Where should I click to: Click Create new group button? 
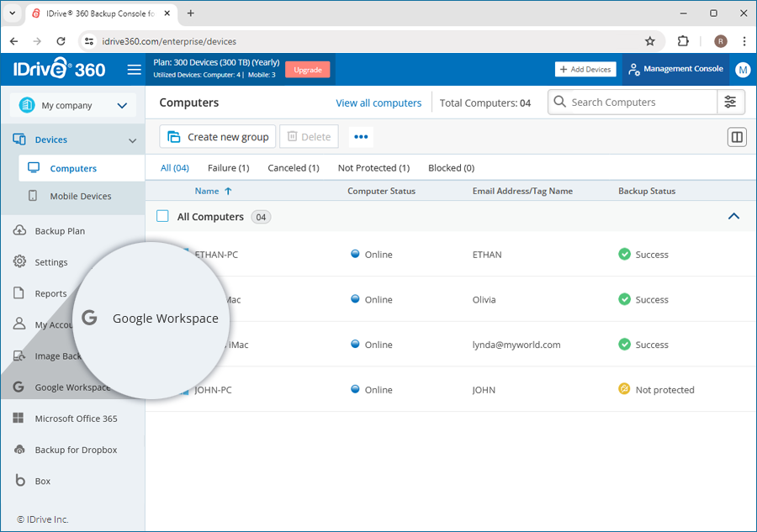click(x=218, y=137)
